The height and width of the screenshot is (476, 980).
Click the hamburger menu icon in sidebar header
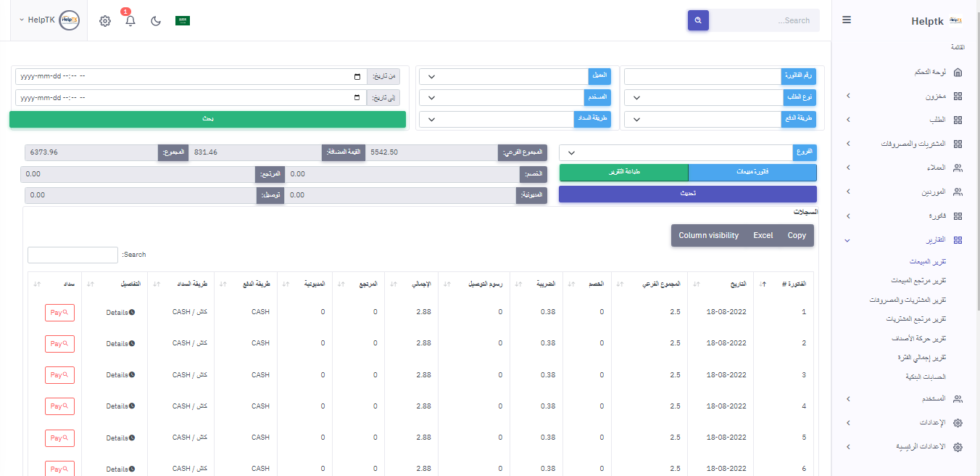847,20
